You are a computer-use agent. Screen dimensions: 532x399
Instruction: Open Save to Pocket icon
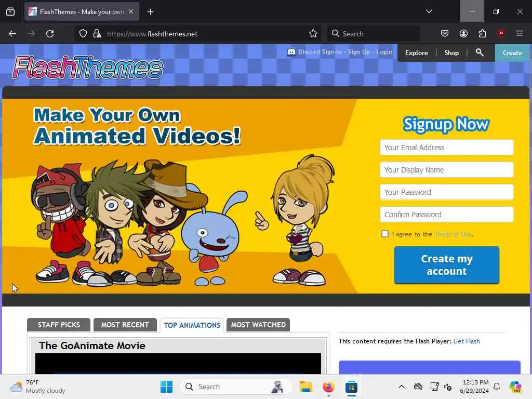point(445,34)
